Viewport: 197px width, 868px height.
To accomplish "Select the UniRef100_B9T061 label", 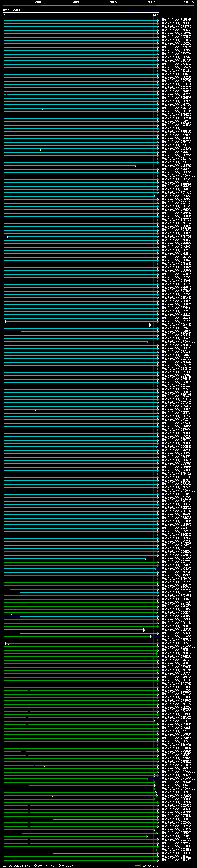I will tap(176, 558).
